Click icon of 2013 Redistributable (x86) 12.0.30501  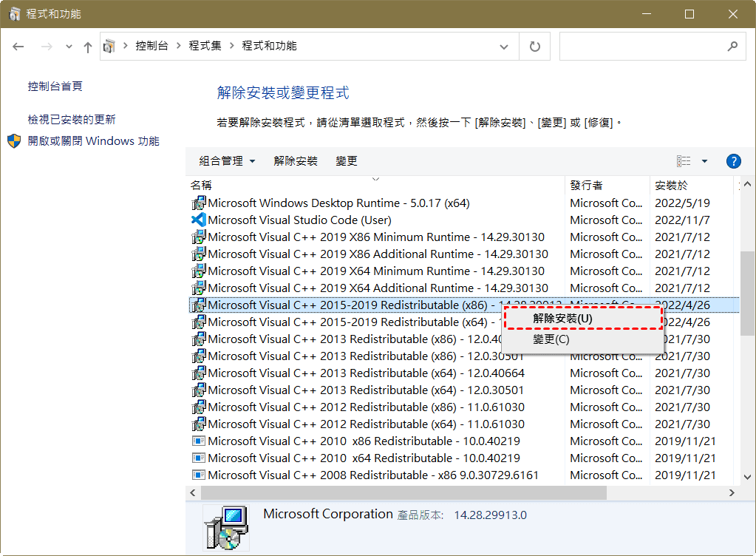(199, 356)
